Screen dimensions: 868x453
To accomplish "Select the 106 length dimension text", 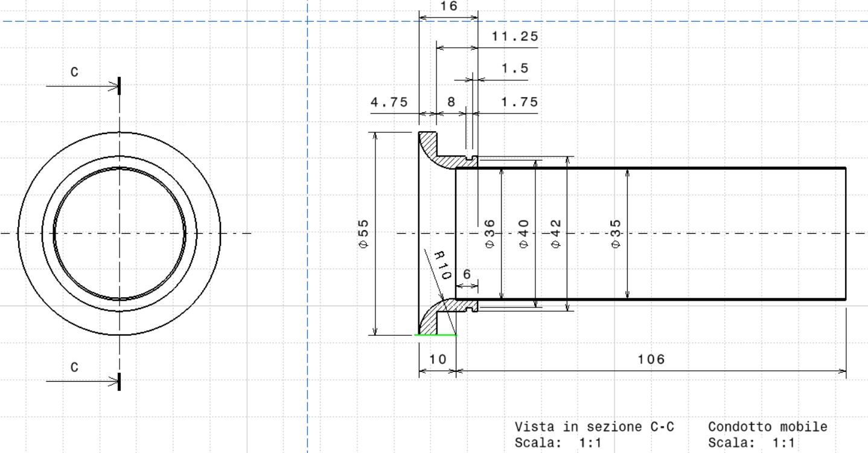I will coord(651,359).
